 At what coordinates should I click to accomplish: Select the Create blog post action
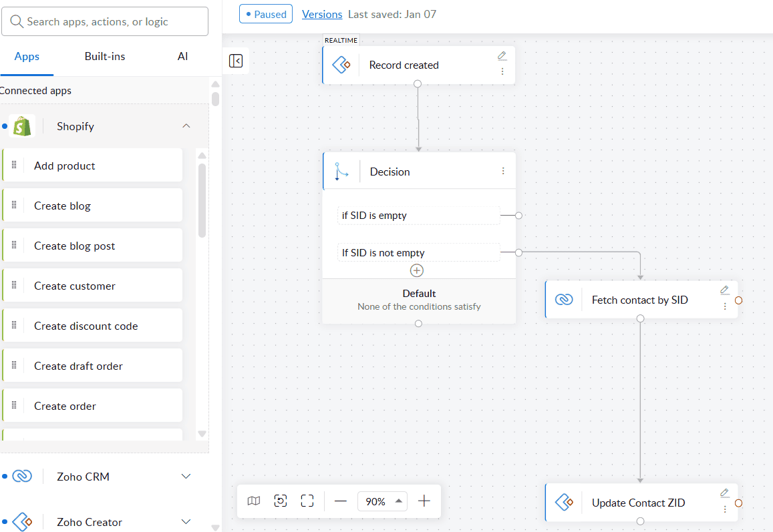click(x=92, y=246)
